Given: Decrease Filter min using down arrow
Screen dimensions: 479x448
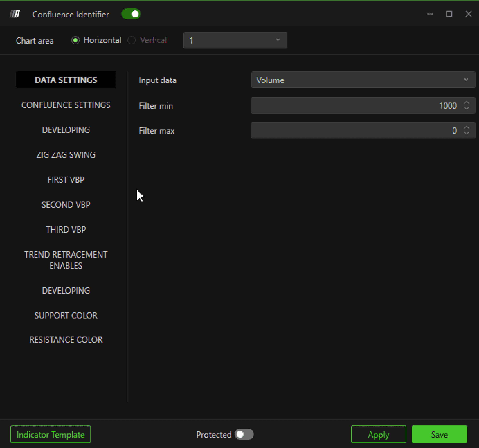Looking at the screenshot, I should [x=467, y=108].
